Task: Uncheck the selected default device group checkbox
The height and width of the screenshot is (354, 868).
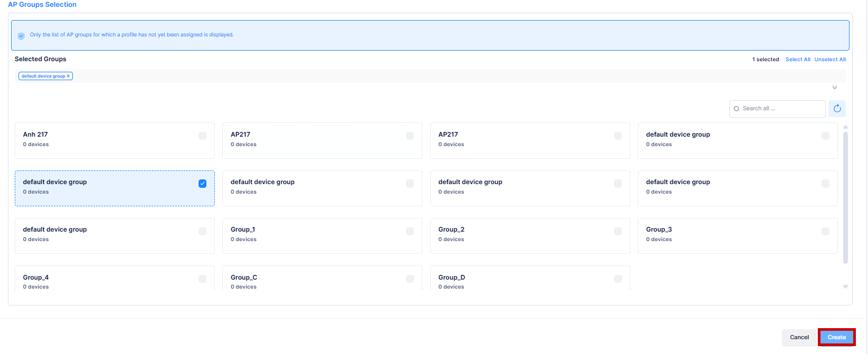Action: tap(202, 184)
